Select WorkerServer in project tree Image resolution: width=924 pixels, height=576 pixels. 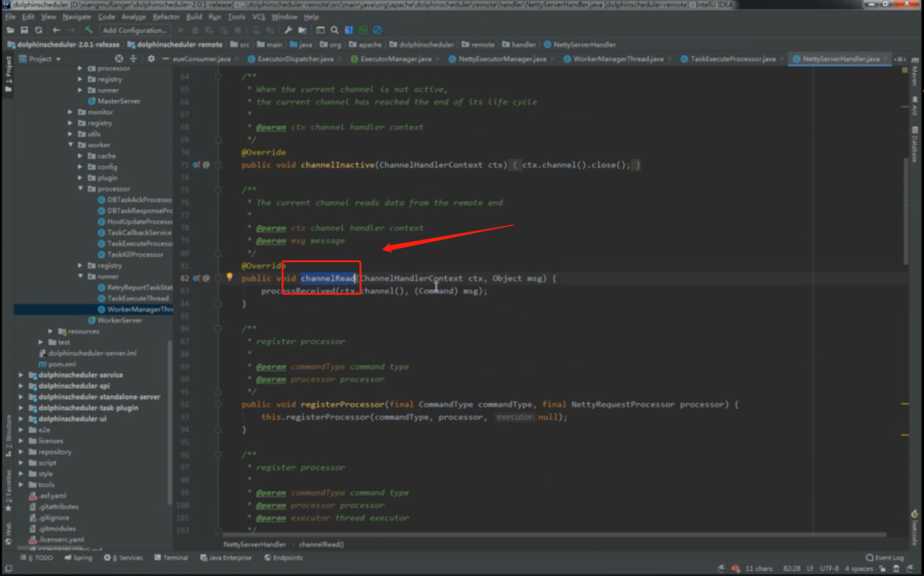point(115,320)
